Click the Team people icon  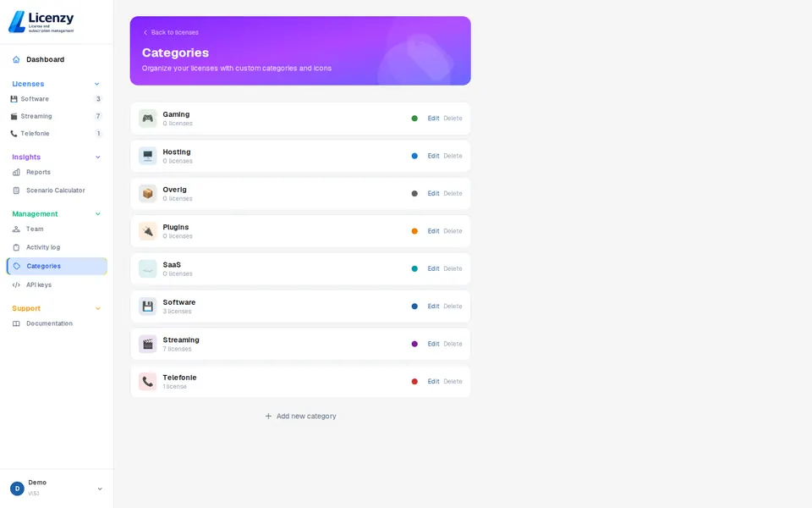(x=16, y=229)
